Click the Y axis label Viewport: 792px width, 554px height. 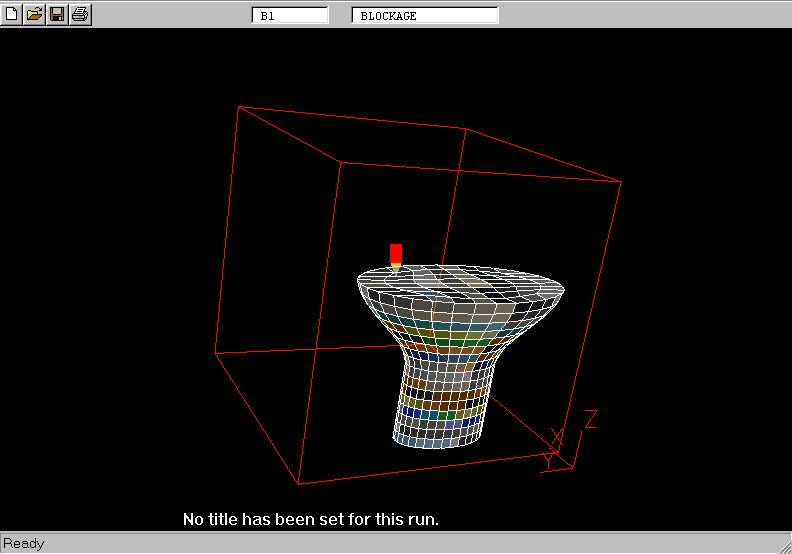[548, 461]
